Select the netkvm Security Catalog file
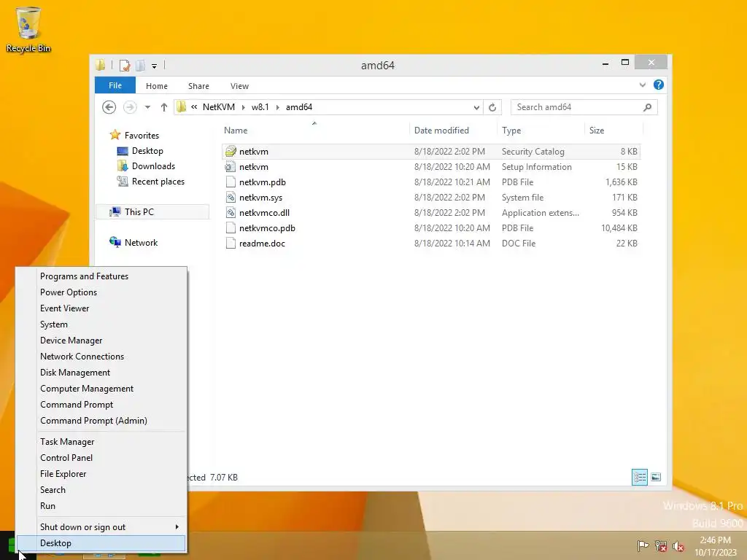Image resolution: width=747 pixels, height=560 pixels. pos(431,152)
